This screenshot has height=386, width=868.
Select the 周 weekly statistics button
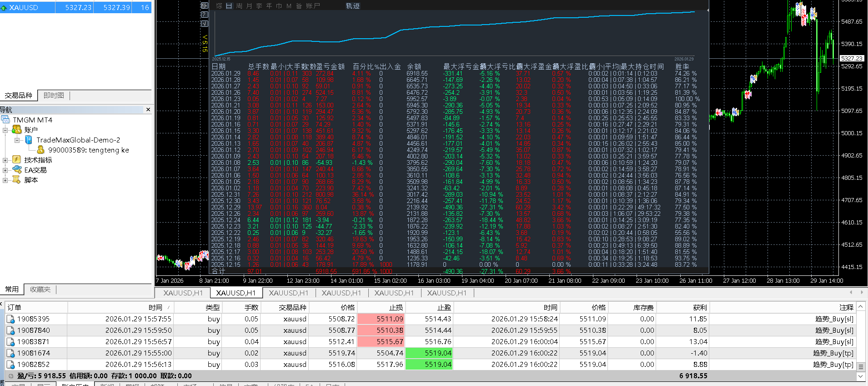[x=239, y=6]
